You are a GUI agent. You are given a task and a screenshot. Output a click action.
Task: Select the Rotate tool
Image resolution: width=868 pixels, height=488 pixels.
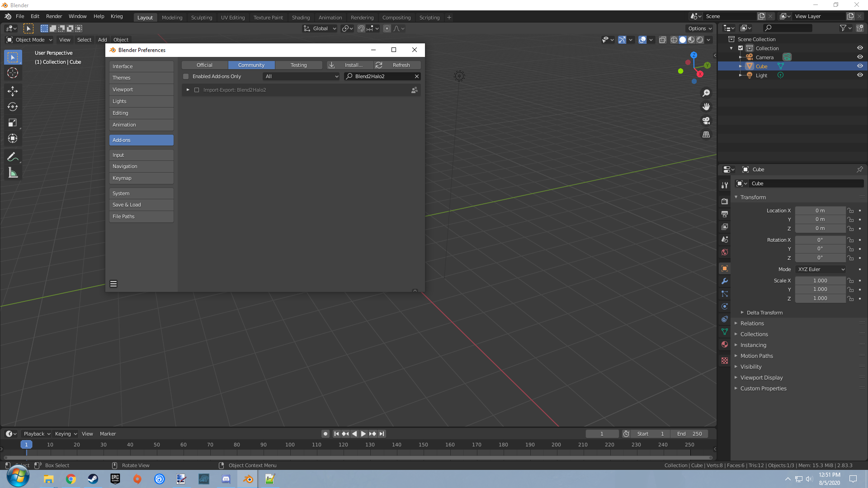pyautogui.click(x=13, y=107)
